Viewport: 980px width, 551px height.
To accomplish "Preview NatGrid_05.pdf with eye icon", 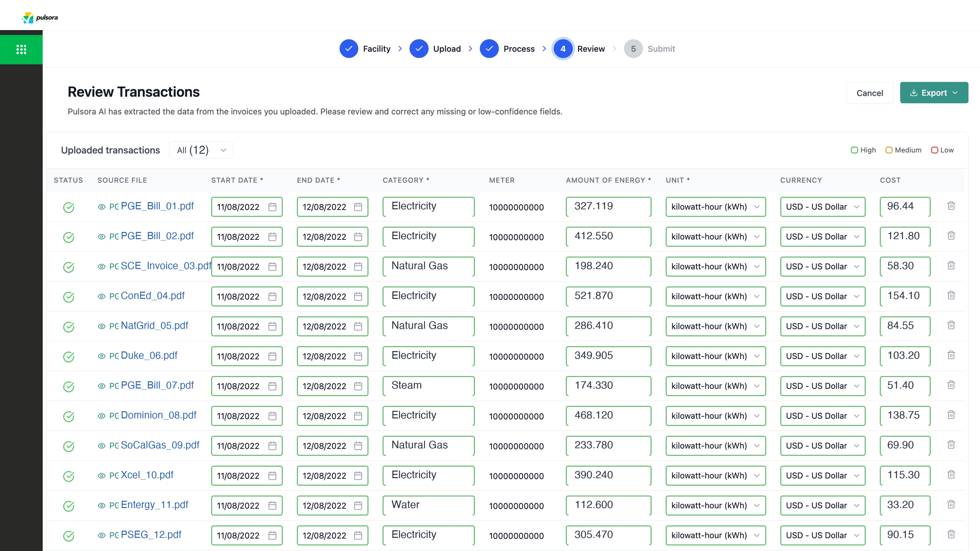I will pos(101,326).
